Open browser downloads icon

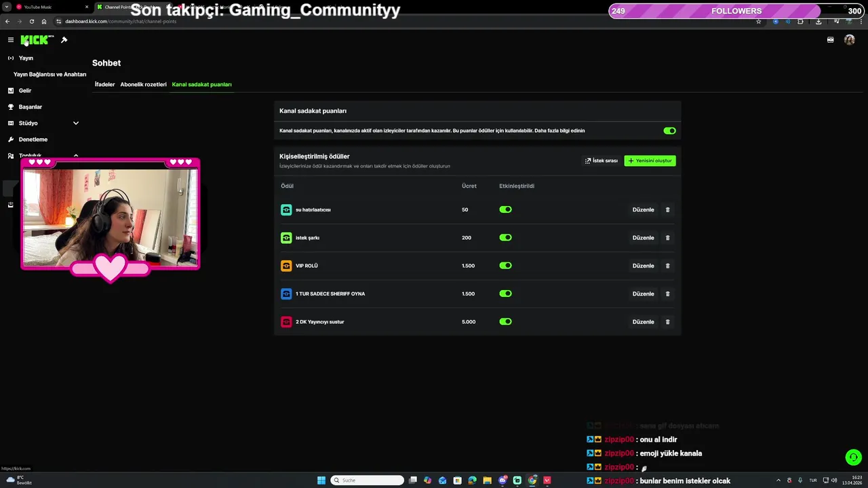[x=818, y=21]
